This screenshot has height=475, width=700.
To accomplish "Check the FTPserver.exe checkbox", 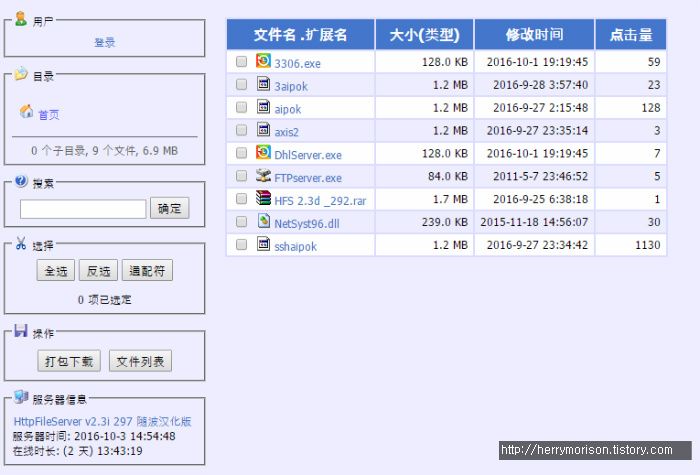I will pyautogui.click(x=242, y=175).
